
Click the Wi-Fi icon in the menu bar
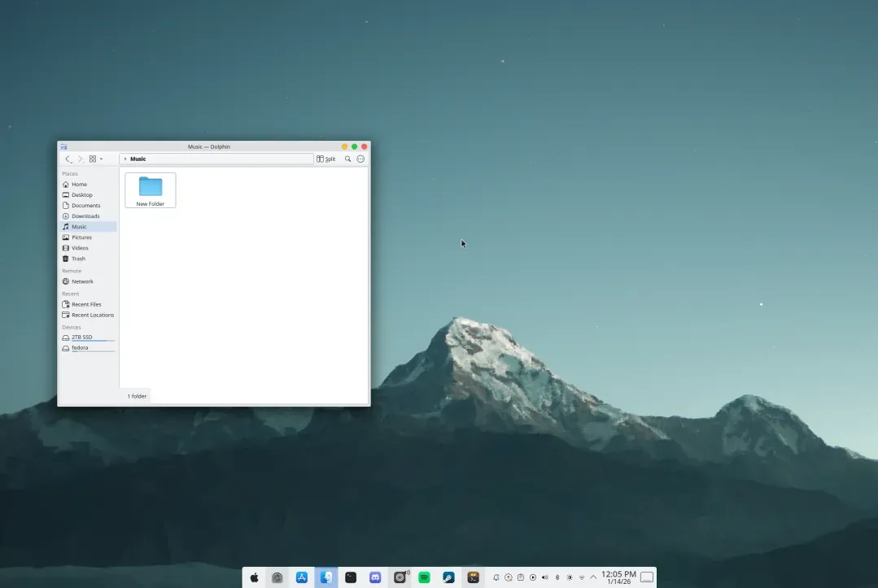tap(581, 576)
